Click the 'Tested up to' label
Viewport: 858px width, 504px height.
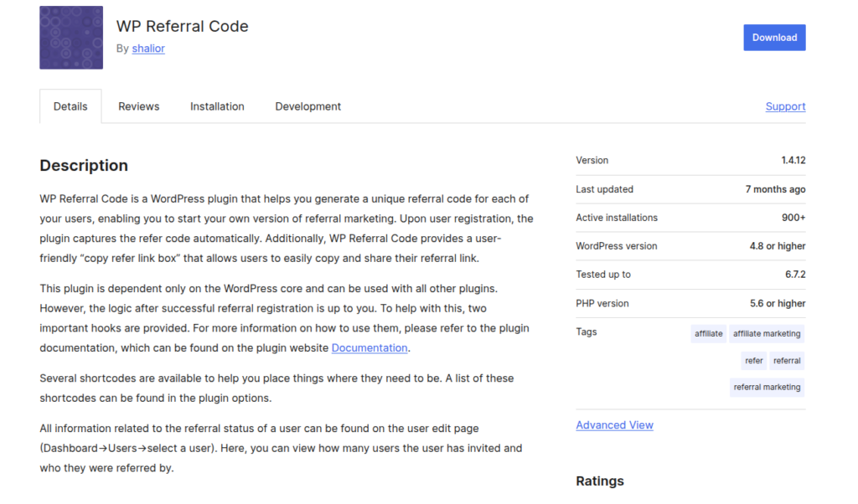click(x=603, y=275)
